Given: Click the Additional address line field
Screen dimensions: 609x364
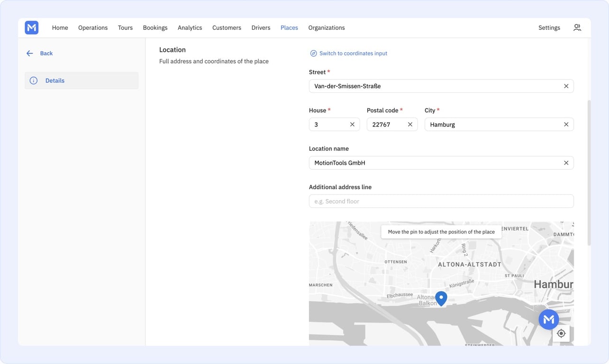Looking at the screenshot, I should click(x=441, y=201).
